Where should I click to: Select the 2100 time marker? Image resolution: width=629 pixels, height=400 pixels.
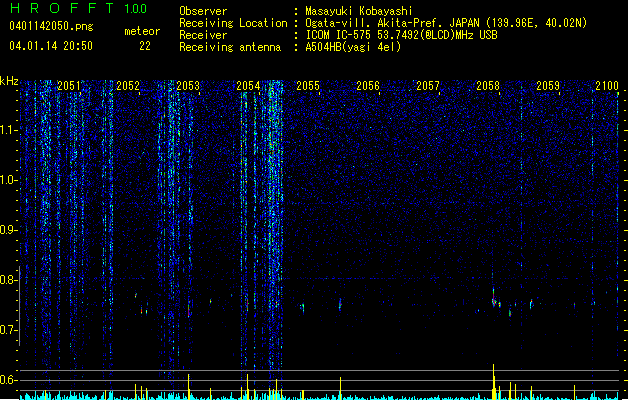607,86
